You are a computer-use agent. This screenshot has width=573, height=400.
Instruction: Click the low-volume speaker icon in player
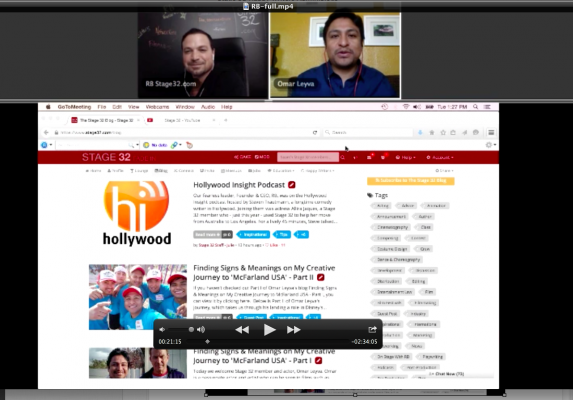(x=162, y=329)
